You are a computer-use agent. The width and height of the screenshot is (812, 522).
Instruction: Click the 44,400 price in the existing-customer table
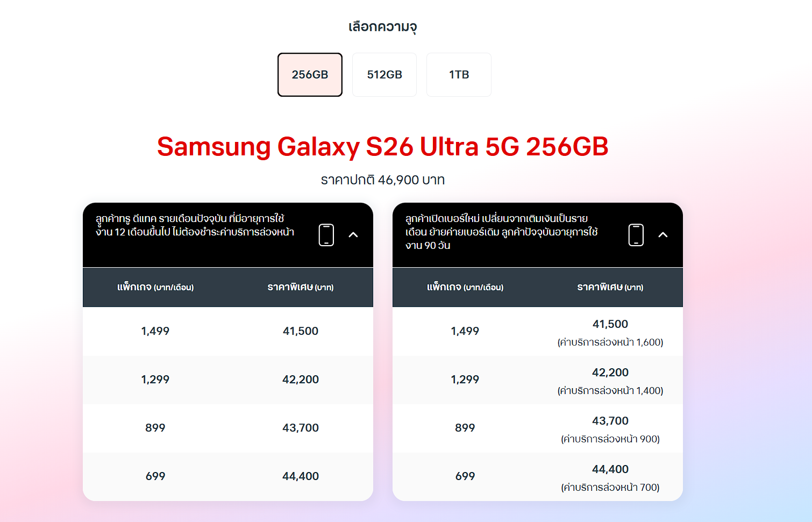(301, 476)
